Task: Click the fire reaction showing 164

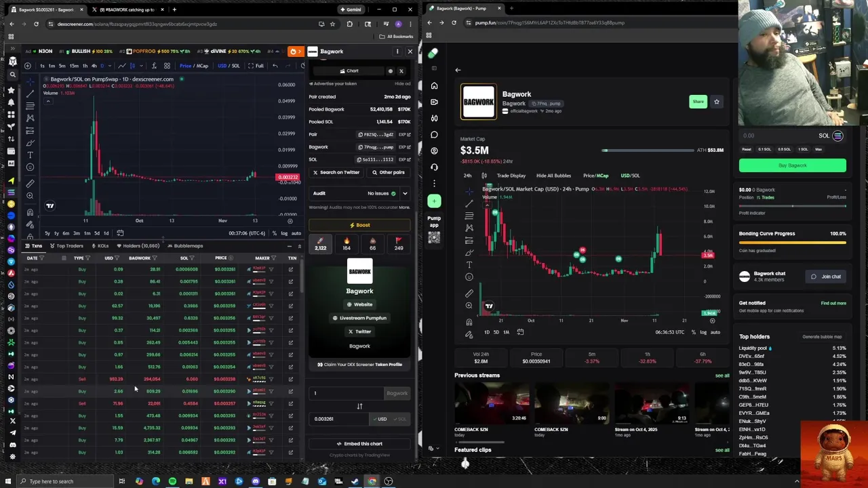Action: 347,244
